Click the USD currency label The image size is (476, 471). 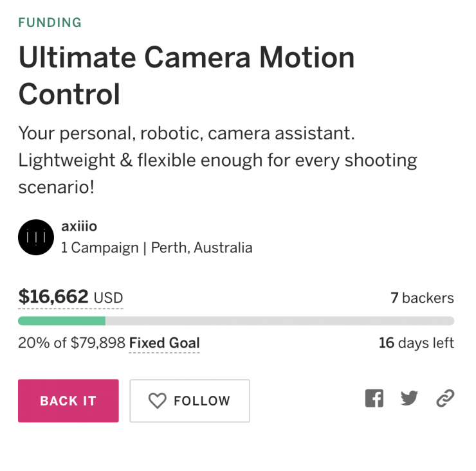click(108, 299)
